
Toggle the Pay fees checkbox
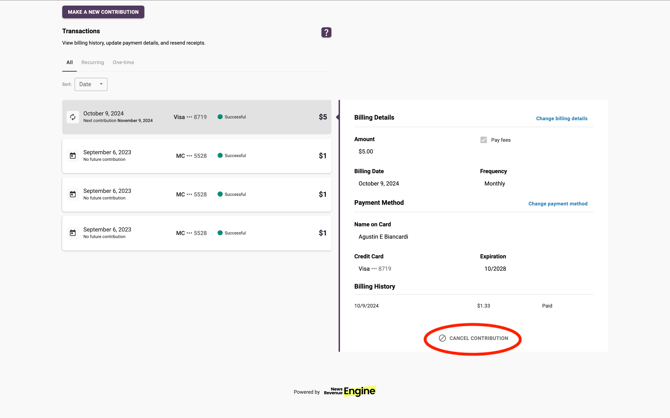click(483, 140)
